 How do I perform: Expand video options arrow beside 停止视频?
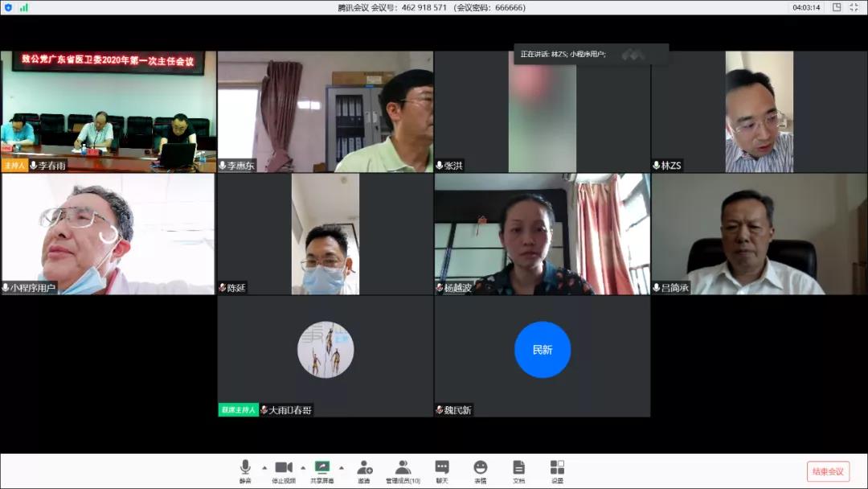click(x=303, y=468)
